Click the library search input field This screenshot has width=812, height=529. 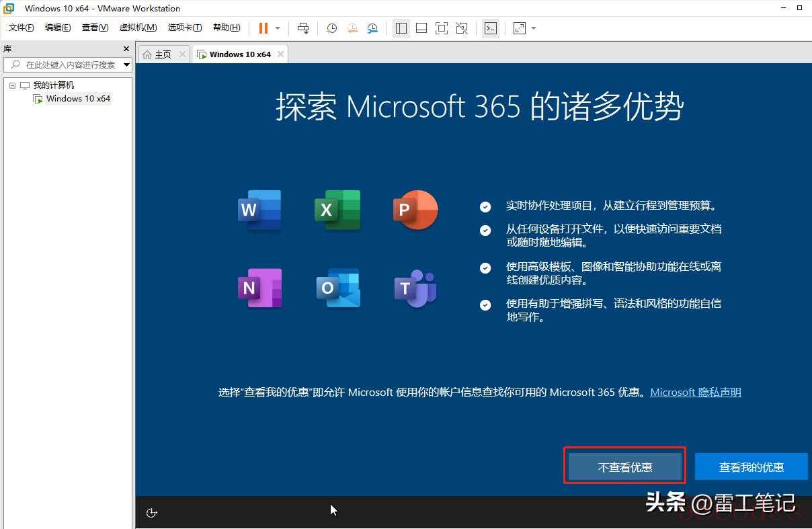click(67, 65)
